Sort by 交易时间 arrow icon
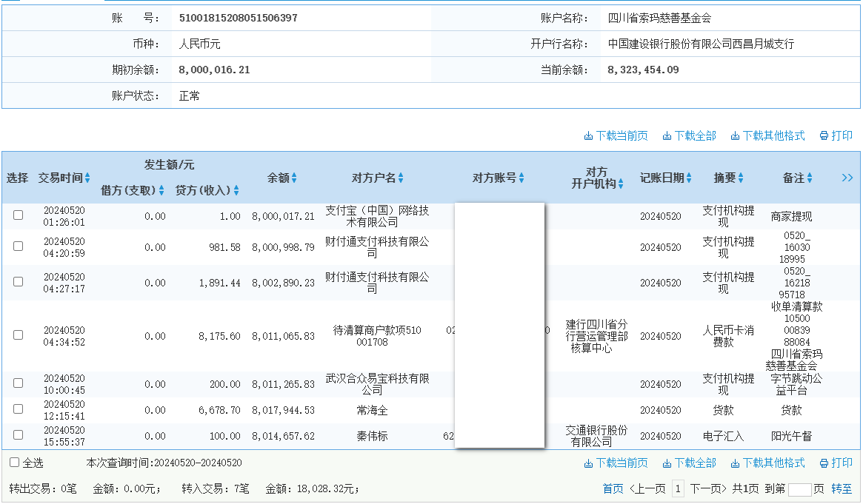This screenshot has height=504, width=863. tap(87, 178)
